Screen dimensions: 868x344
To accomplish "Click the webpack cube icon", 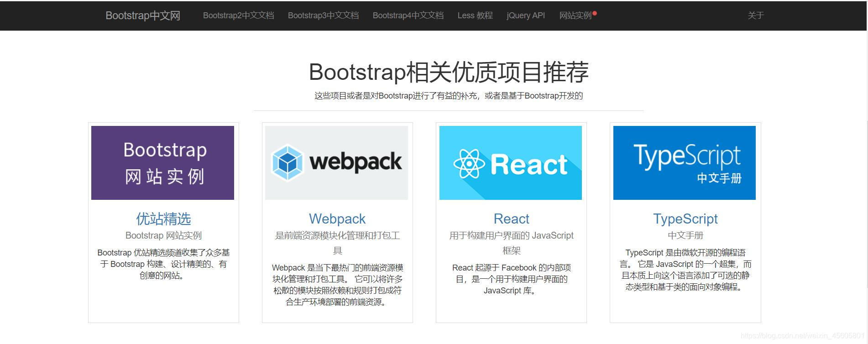I will tap(288, 163).
